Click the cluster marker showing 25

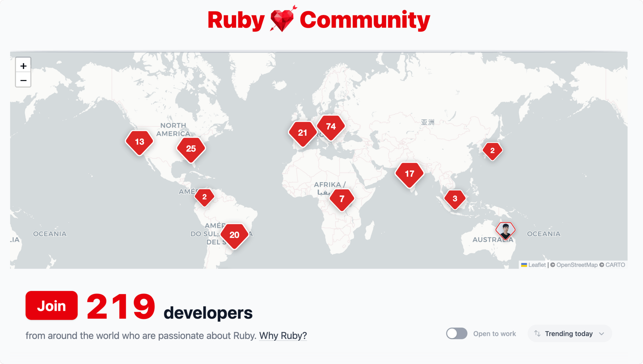(x=191, y=149)
